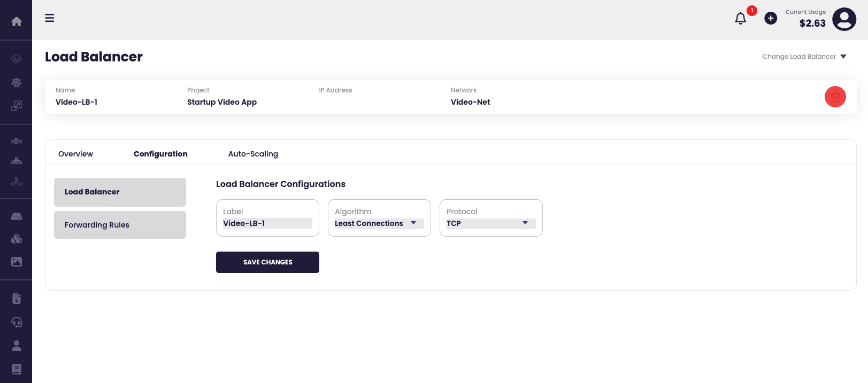868x383 pixels.
Task: Select Forwarding Rules section
Action: [x=120, y=225]
